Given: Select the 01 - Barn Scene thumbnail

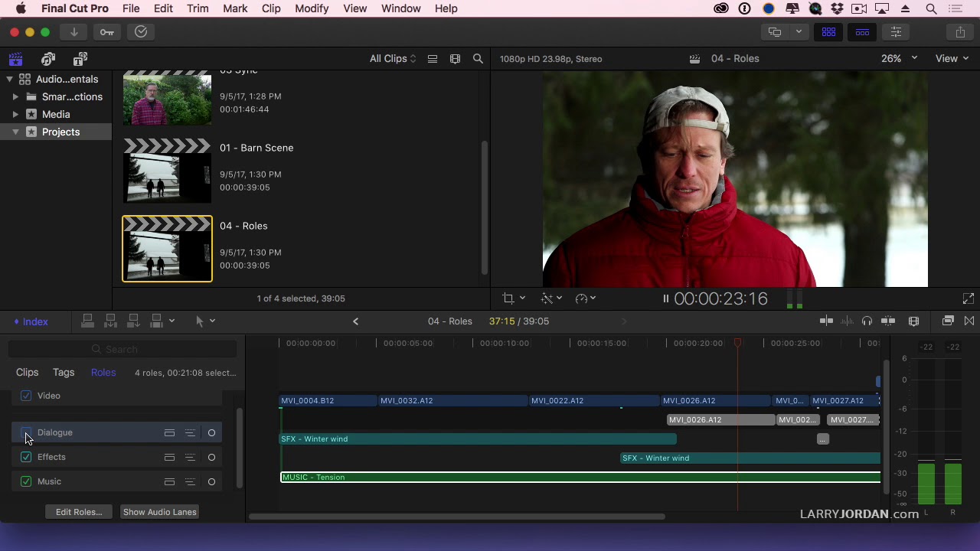Looking at the screenshot, I should (167, 170).
